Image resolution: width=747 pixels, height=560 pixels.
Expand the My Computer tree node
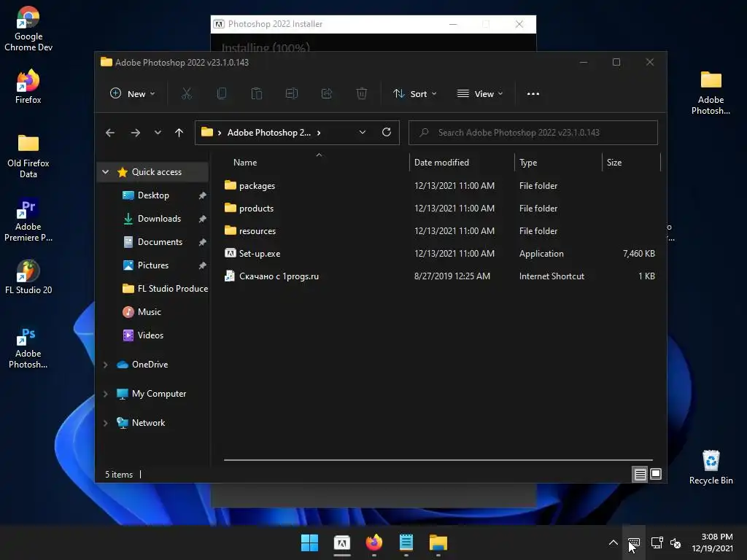[x=106, y=394]
